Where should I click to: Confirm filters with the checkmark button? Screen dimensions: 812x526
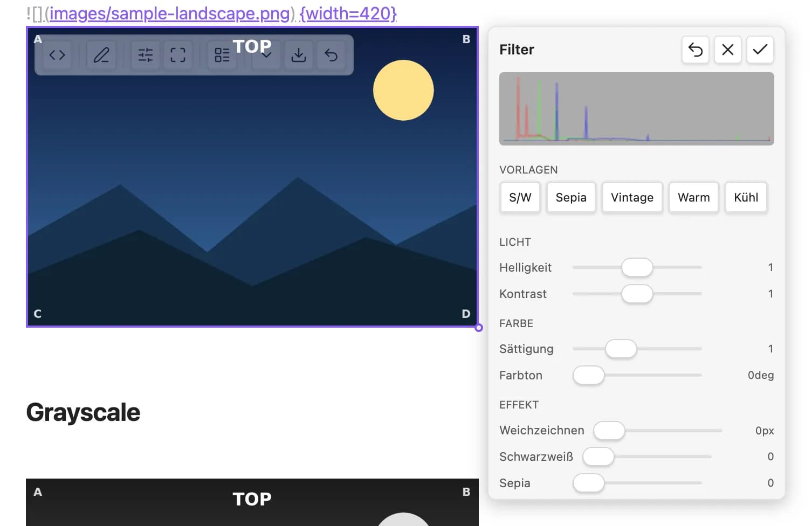pyautogui.click(x=760, y=50)
